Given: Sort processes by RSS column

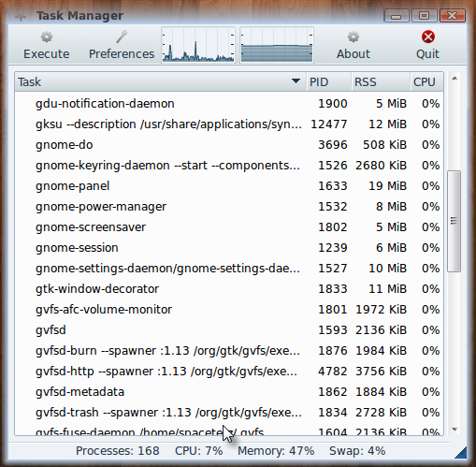Looking at the screenshot, I should (381, 81).
